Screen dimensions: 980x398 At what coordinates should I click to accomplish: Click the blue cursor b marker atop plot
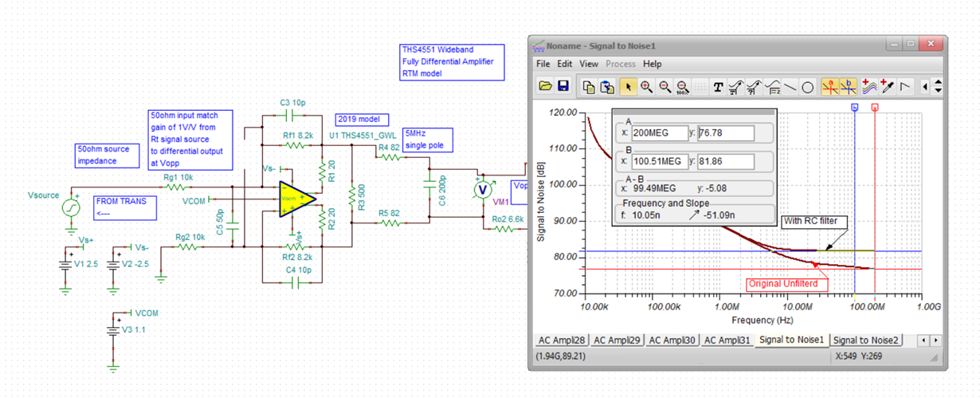(855, 107)
